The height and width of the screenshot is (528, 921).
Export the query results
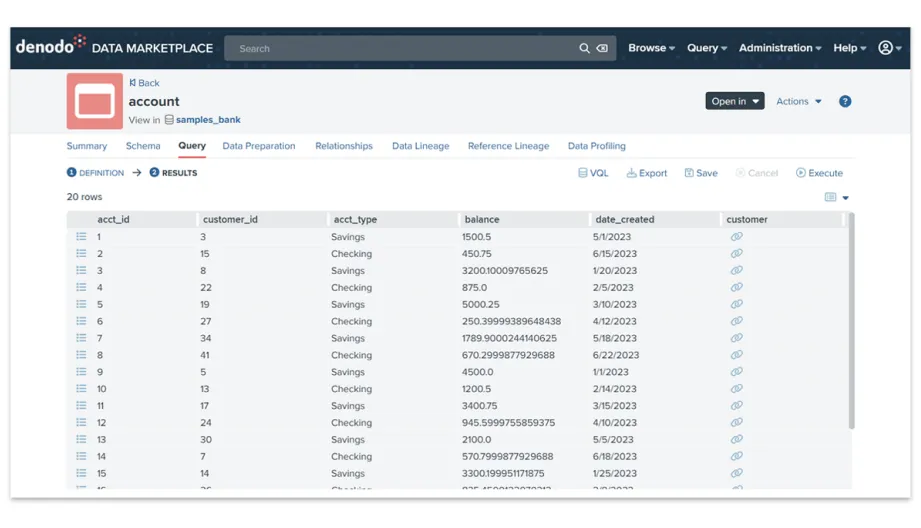[647, 173]
